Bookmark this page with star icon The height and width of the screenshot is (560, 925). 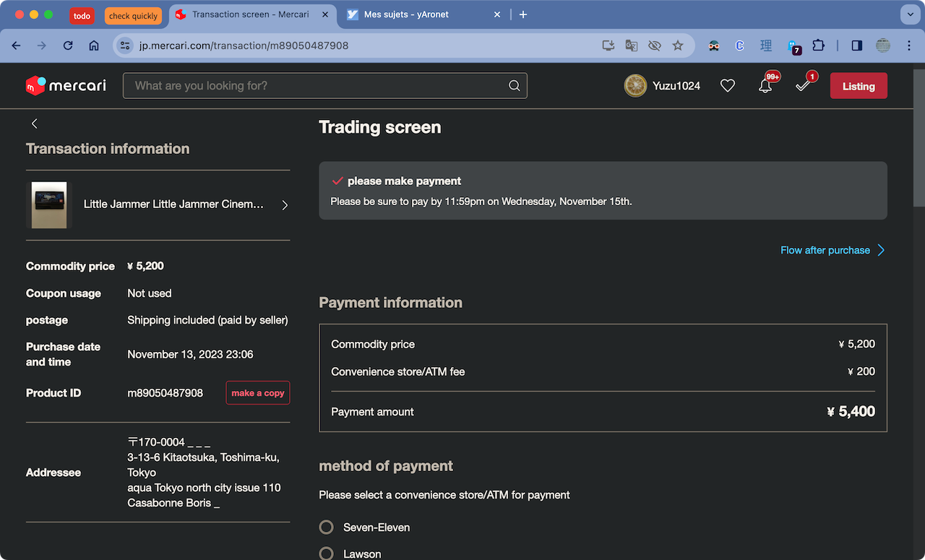tap(678, 46)
